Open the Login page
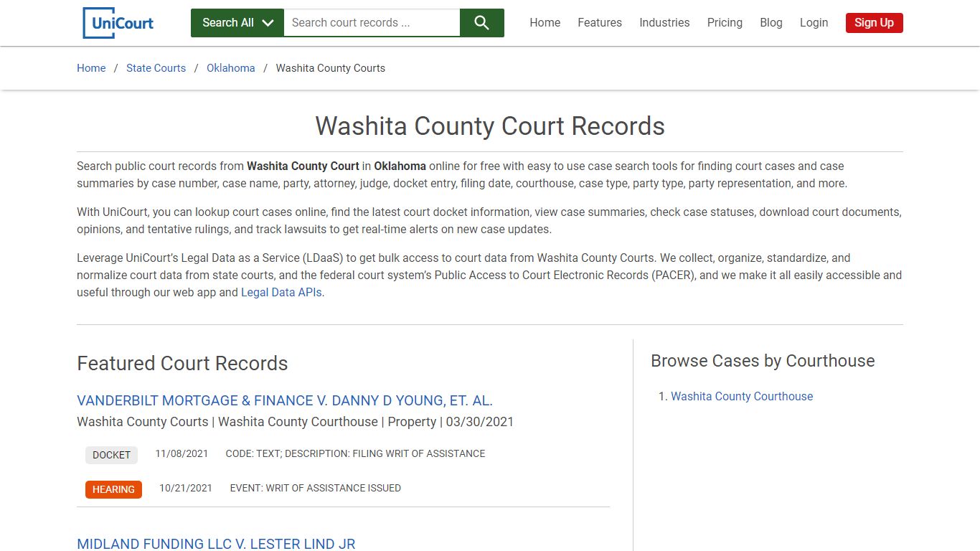Image resolution: width=980 pixels, height=551 pixels. point(814,23)
